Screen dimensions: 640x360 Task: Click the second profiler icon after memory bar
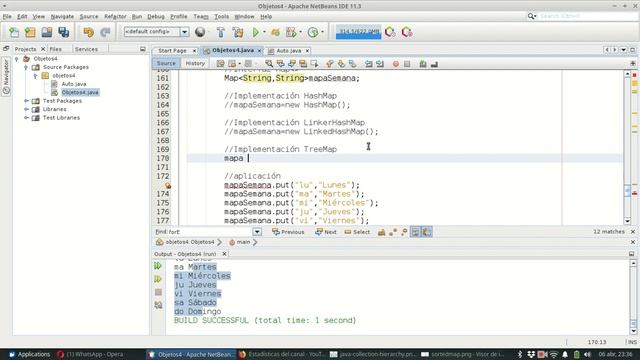[x=407, y=32]
